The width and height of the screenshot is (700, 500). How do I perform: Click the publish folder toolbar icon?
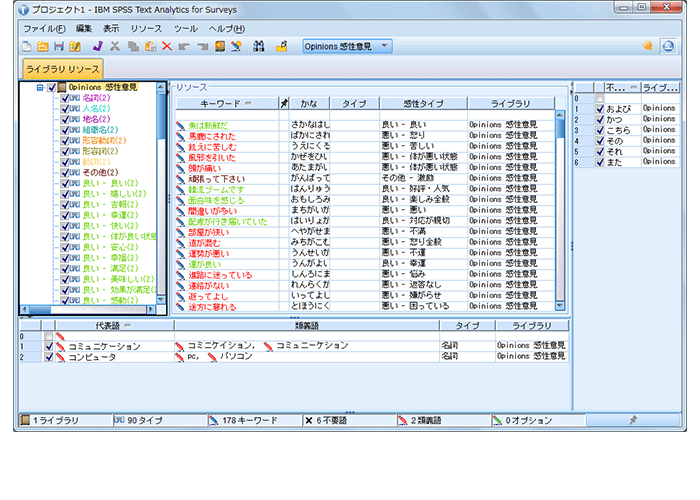pyautogui.click(x=281, y=46)
